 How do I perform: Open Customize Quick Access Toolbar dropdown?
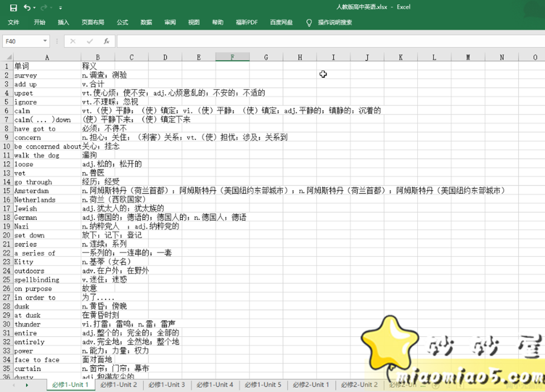tap(59, 8)
